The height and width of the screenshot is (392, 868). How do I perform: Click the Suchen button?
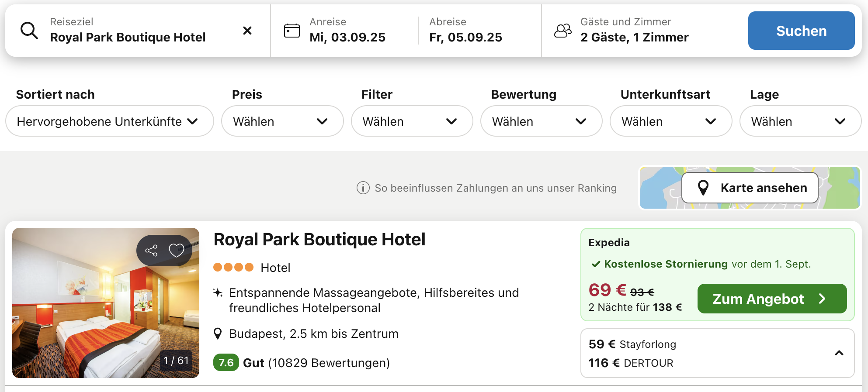[801, 31]
